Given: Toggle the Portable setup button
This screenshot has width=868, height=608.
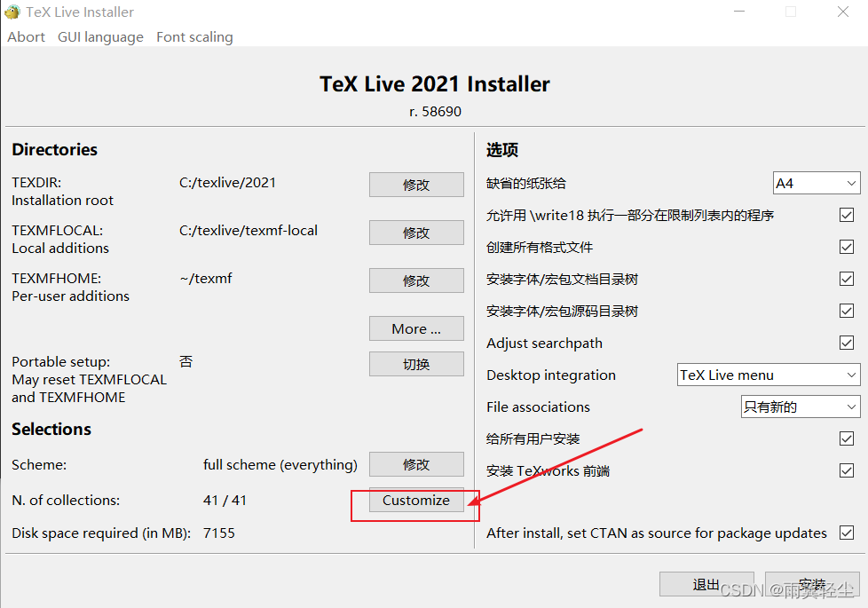Looking at the screenshot, I should coord(416,364).
